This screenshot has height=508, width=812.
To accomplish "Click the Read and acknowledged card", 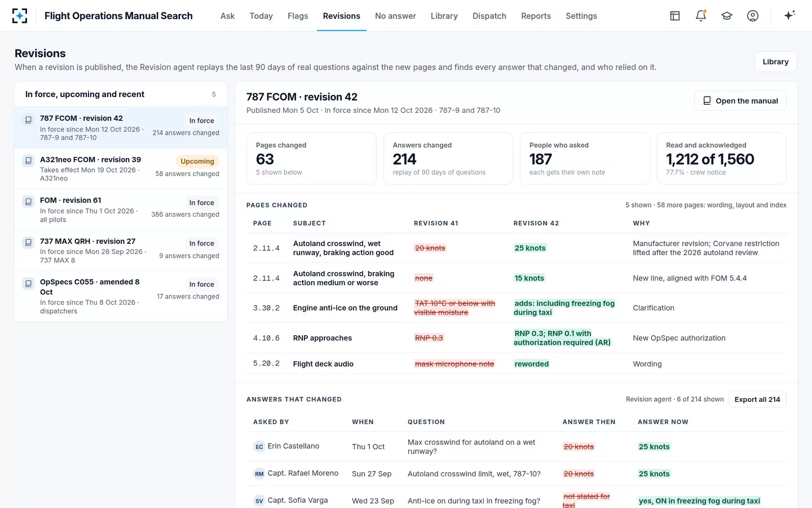I will tap(722, 158).
